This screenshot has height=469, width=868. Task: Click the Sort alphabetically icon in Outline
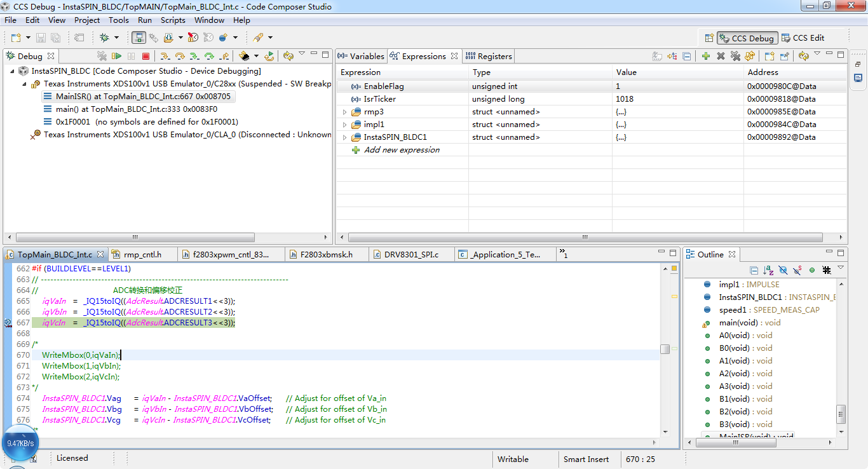tap(768, 270)
